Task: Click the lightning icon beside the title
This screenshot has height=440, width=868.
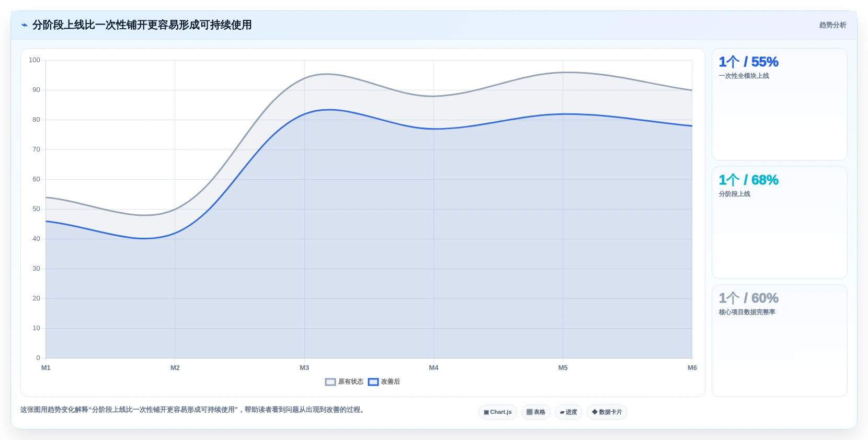Action: click(x=25, y=25)
